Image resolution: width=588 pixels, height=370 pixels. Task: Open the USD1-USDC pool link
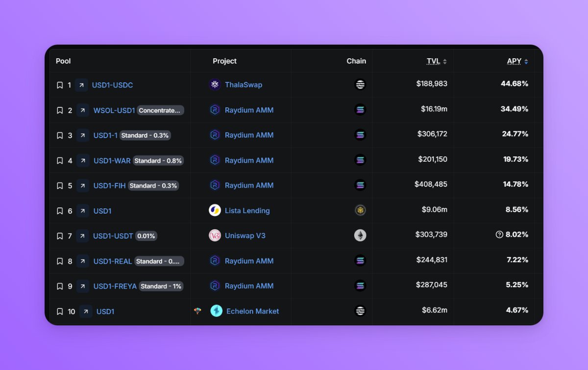coord(112,85)
